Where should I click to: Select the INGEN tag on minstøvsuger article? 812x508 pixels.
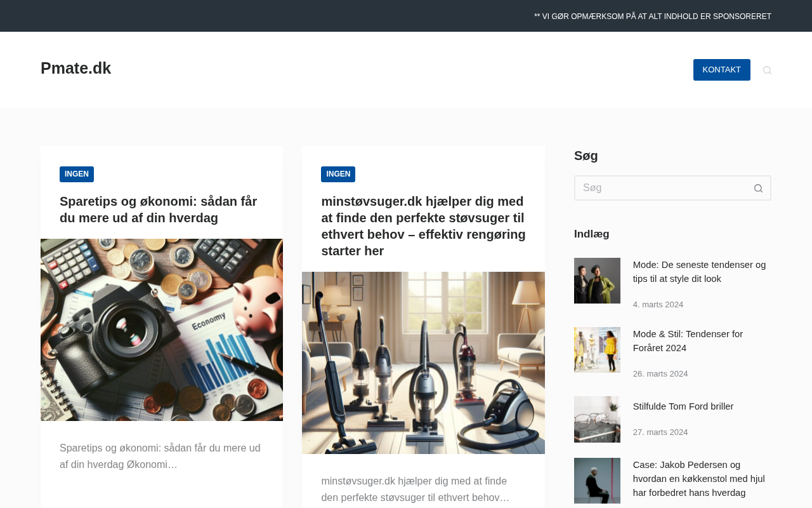pyautogui.click(x=338, y=174)
